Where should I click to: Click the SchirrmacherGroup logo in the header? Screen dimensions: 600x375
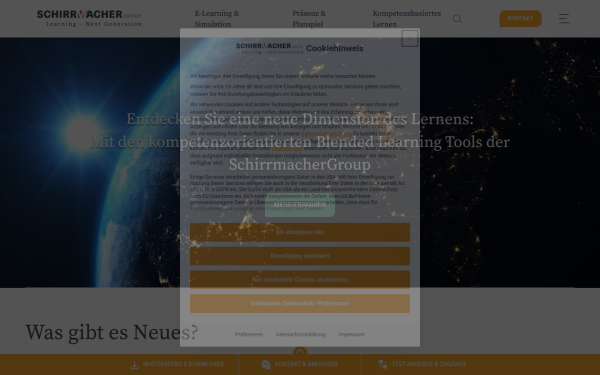coord(89,18)
